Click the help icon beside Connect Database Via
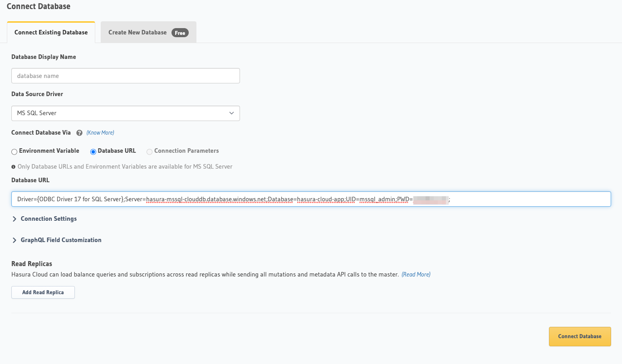The width and height of the screenshot is (622, 364). point(79,133)
